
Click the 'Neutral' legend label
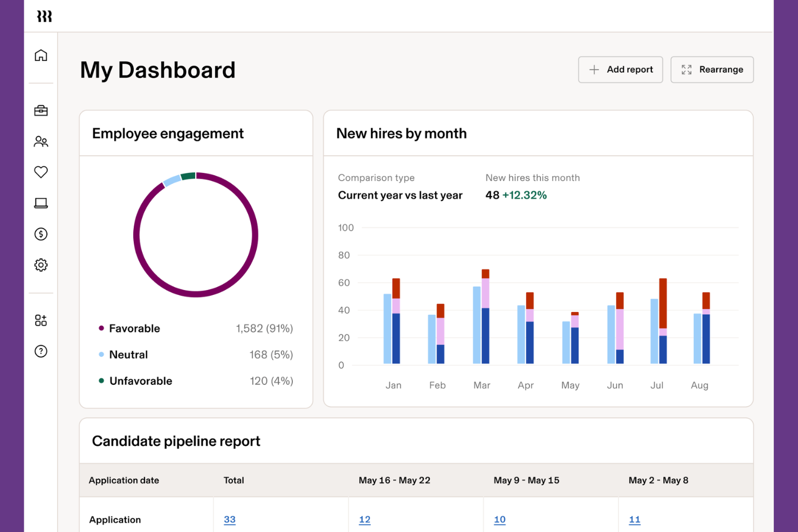point(128,355)
